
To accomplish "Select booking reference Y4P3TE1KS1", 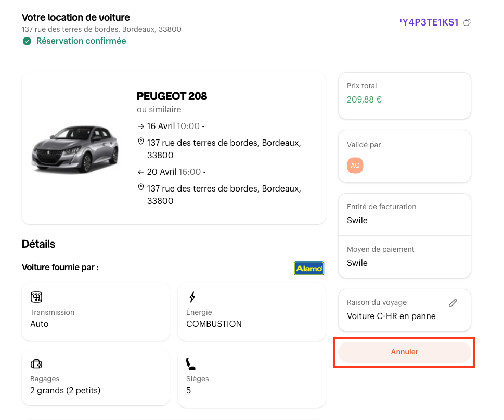I will pyautogui.click(x=429, y=22).
